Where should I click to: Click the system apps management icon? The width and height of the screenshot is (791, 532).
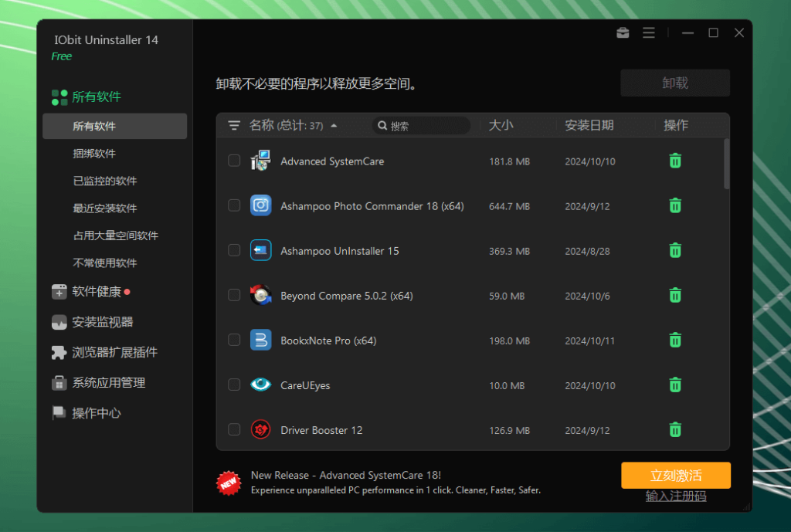tap(59, 383)
